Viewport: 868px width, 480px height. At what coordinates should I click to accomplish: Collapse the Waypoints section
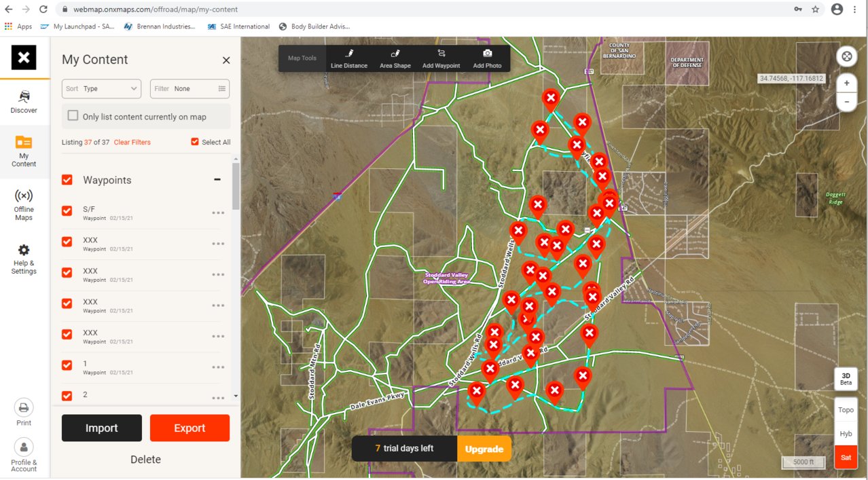click(217, 180)
